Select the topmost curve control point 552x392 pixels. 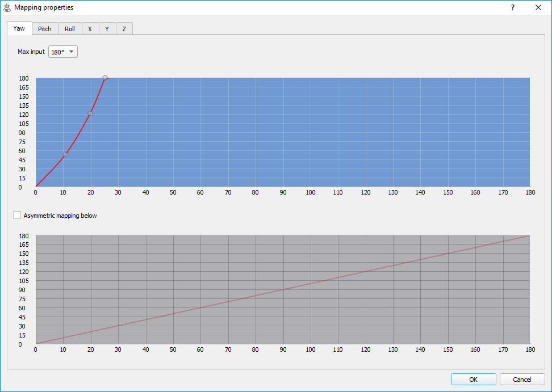tap(104, 77)
